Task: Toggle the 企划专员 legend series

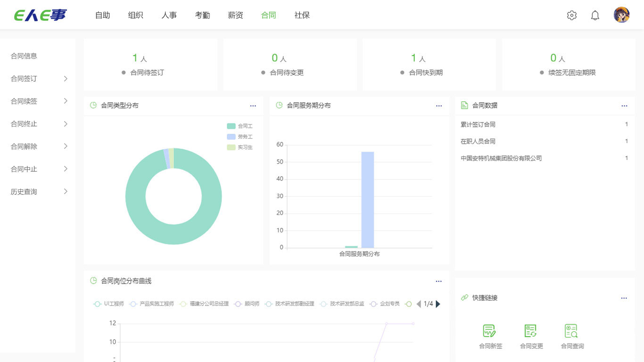Action: click(385, 304)
